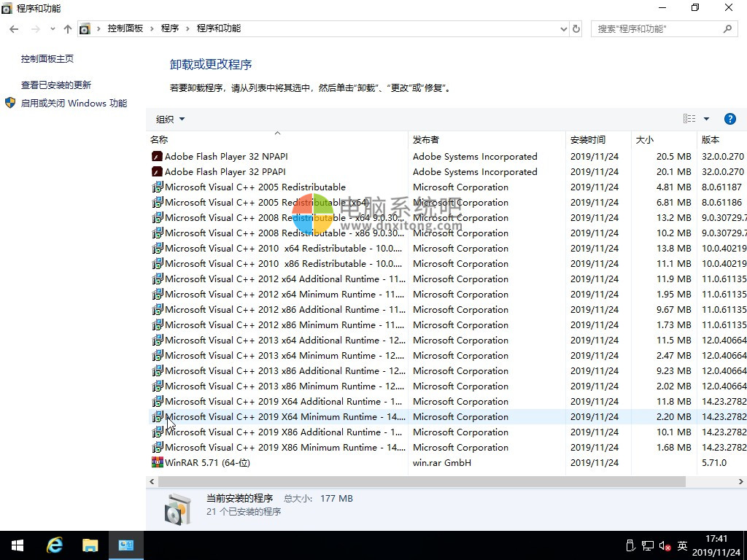
Task: Click the search magnifier icon
Action: pos(727,29)
